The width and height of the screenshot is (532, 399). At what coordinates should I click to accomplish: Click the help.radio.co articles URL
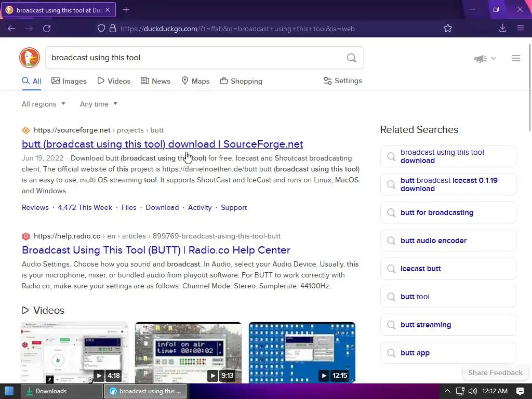157,236
